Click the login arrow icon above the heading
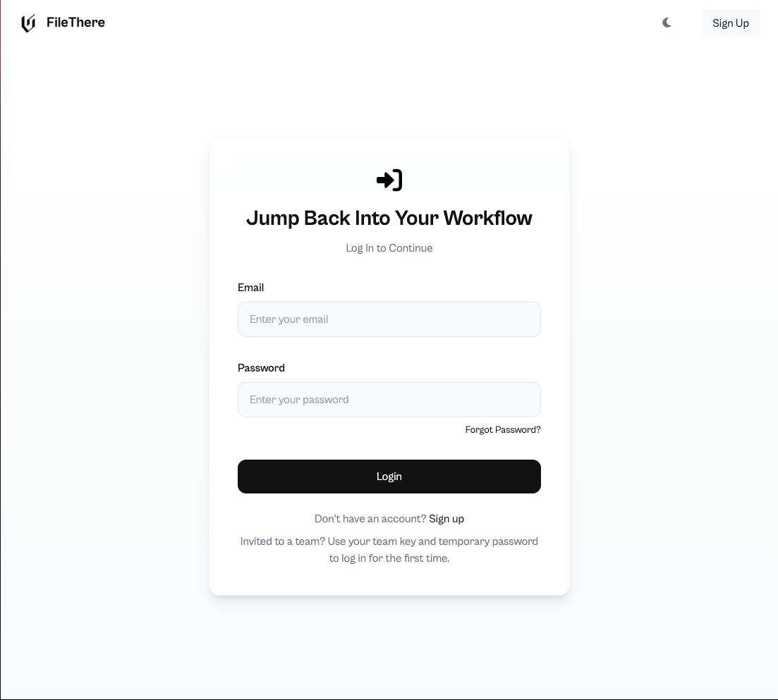Screen dimensions: 778x700 389,180
